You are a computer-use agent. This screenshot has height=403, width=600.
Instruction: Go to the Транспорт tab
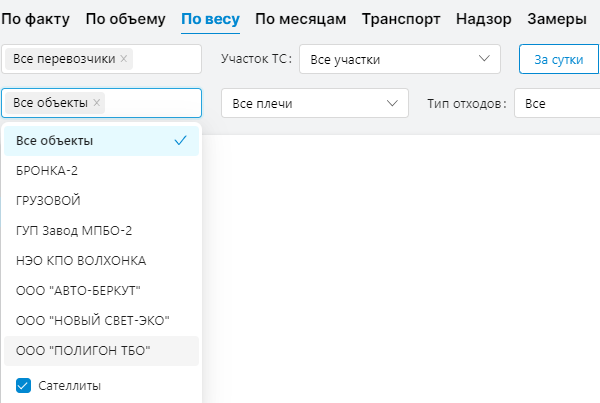coord(400,18)
